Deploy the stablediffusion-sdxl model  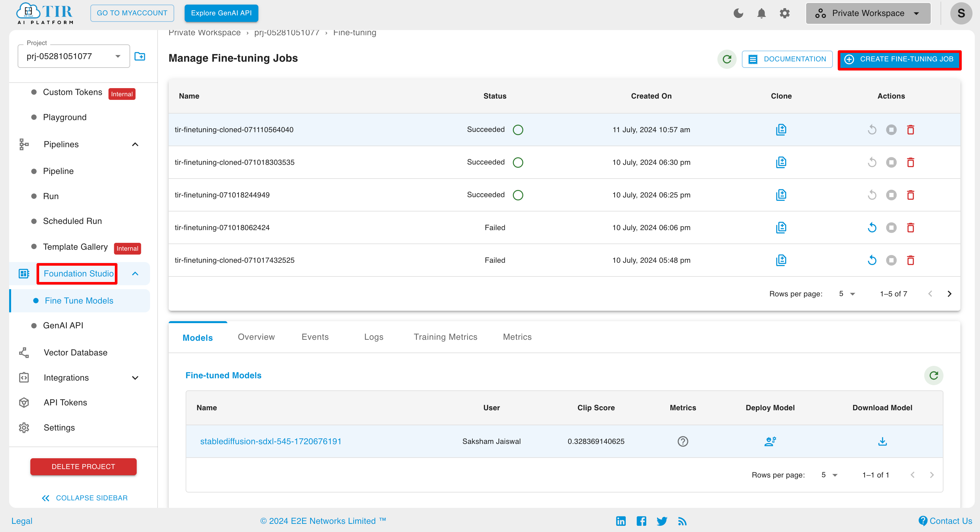tap(770, 442)
